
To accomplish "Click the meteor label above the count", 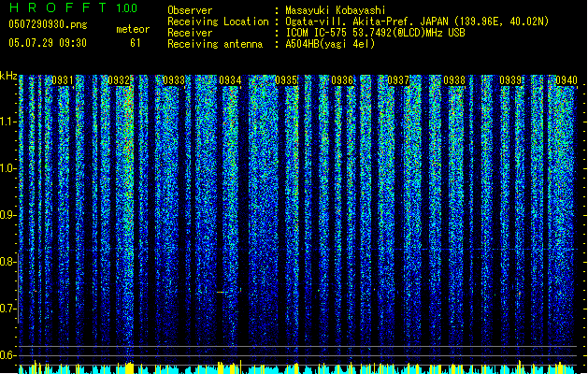I will click(x=133, y=29).
